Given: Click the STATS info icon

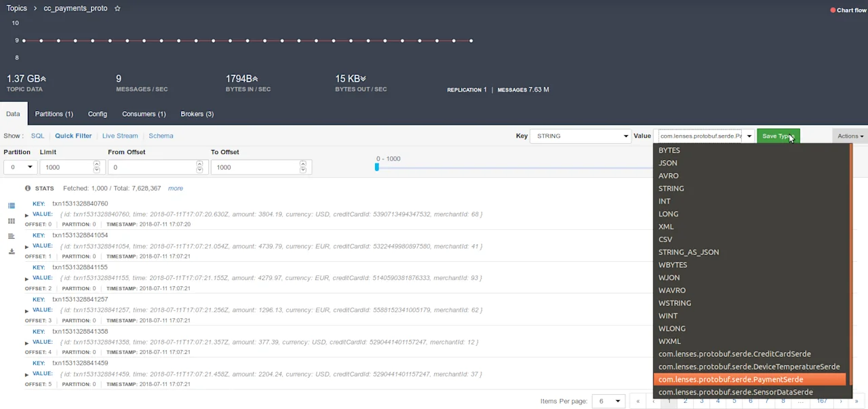Looking at the screenshot, I should (x=28, y=188).
